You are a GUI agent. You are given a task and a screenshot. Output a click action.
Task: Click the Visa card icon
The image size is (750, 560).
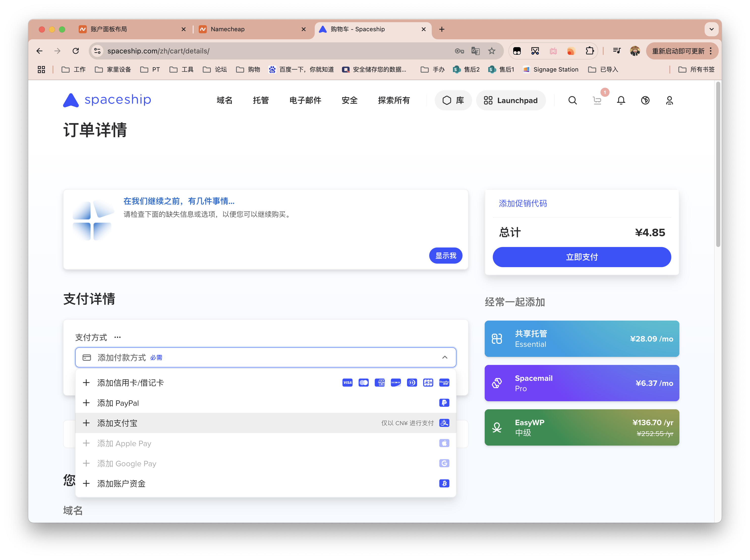(x=347, y=383)
